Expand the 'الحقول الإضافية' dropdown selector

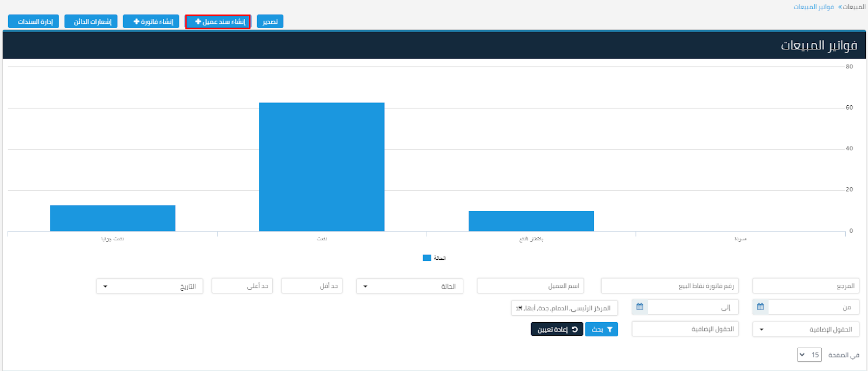(x=806, y=329)
